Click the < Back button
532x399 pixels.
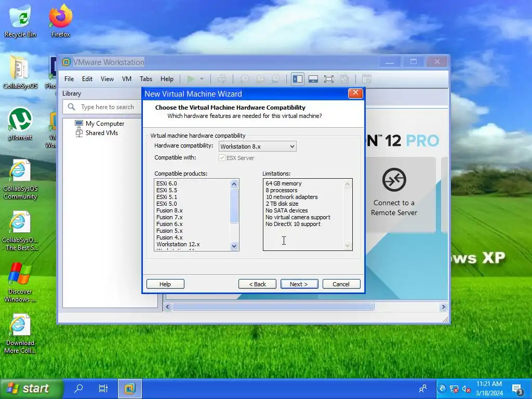point(257,284)
